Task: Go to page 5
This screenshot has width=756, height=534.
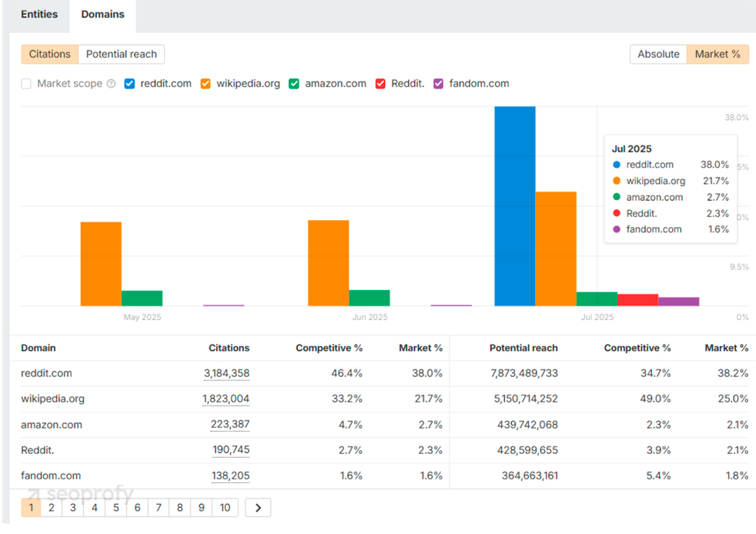Action: pos(115,508)
